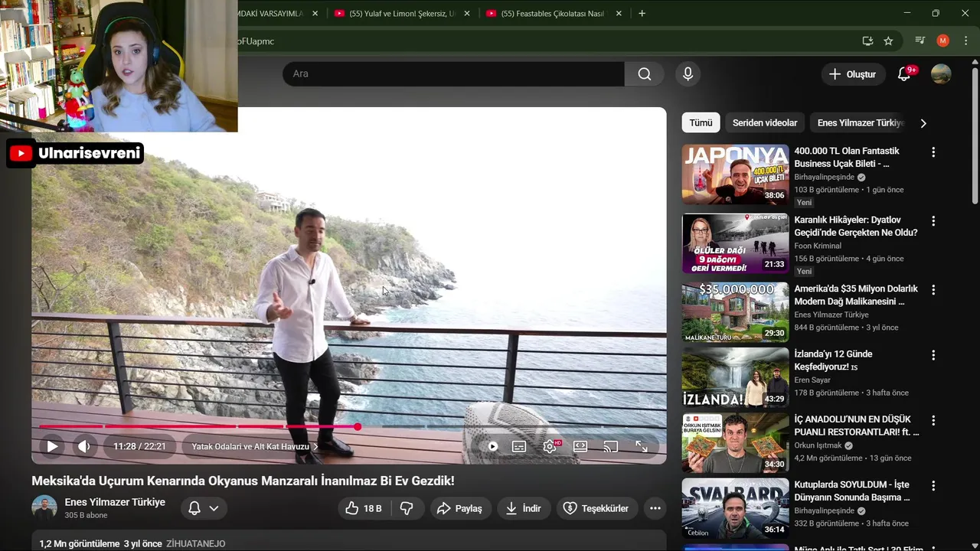980x551 pixels.
Task: Click the channel avatar under the video
Action: (44, 508)
